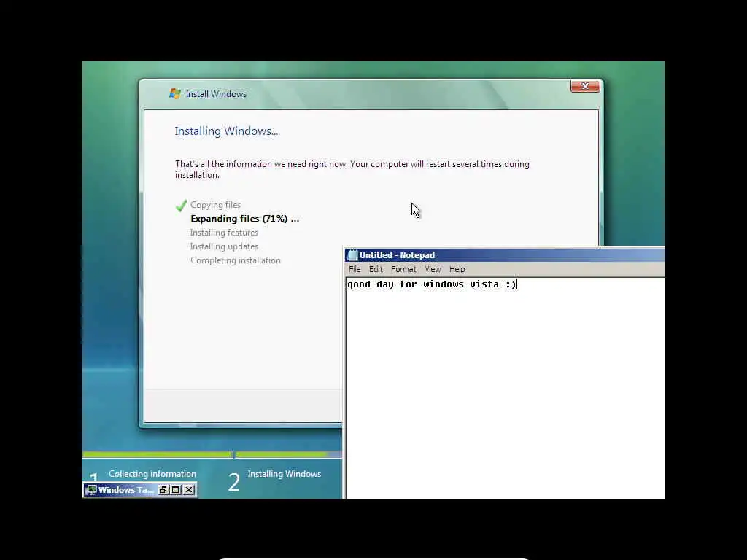
Task: Click the Collecting information progress bar
Action: pyautogui.click(x=158, y=455)
